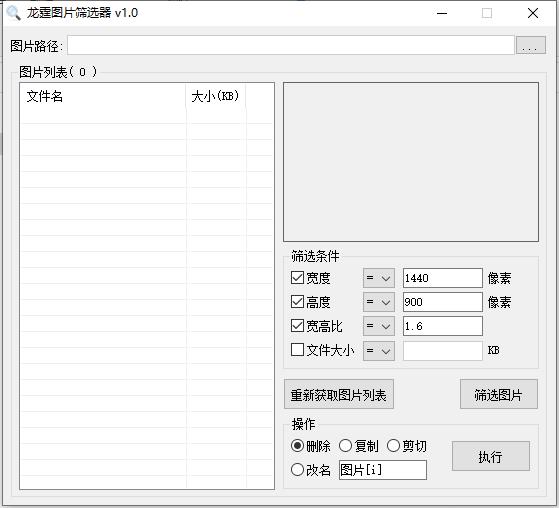Uncheck the 宽度 checkbox
Screen dimensions: 559x508
pyautogui.click(x=297, y=278)
